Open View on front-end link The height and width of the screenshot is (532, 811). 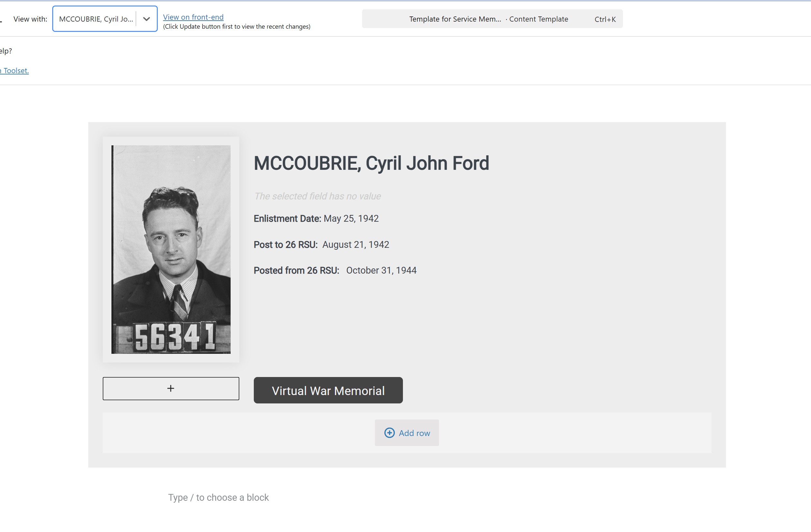point(193,17)
